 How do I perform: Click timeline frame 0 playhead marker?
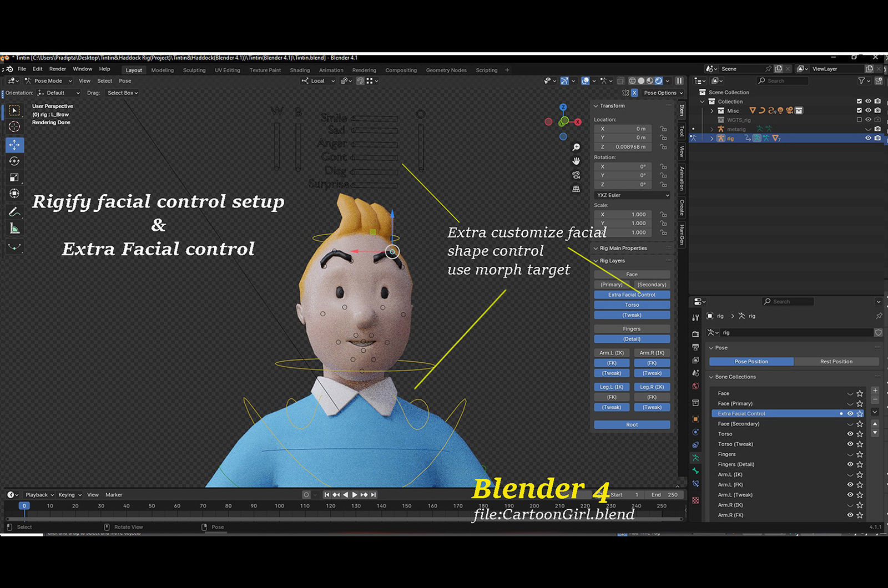pyautogui.click(x=24, y=506)
